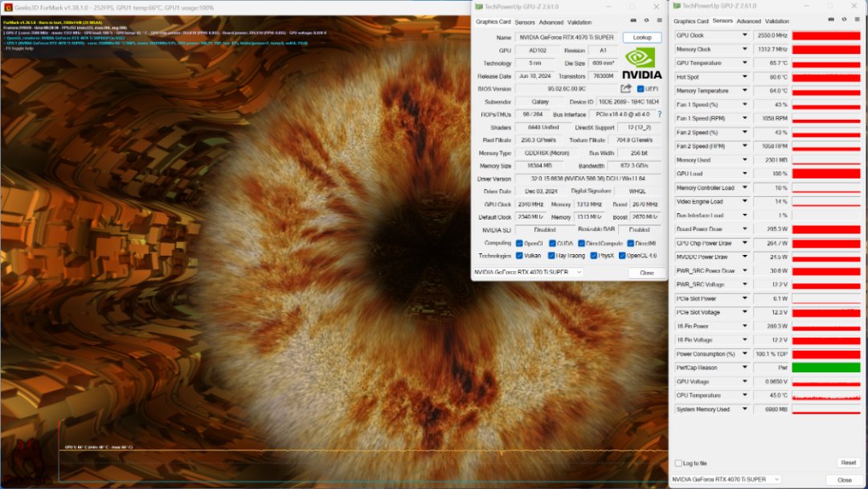
Task: Click the Memory Controller Load sensor graph
Action: pos(826,187)
